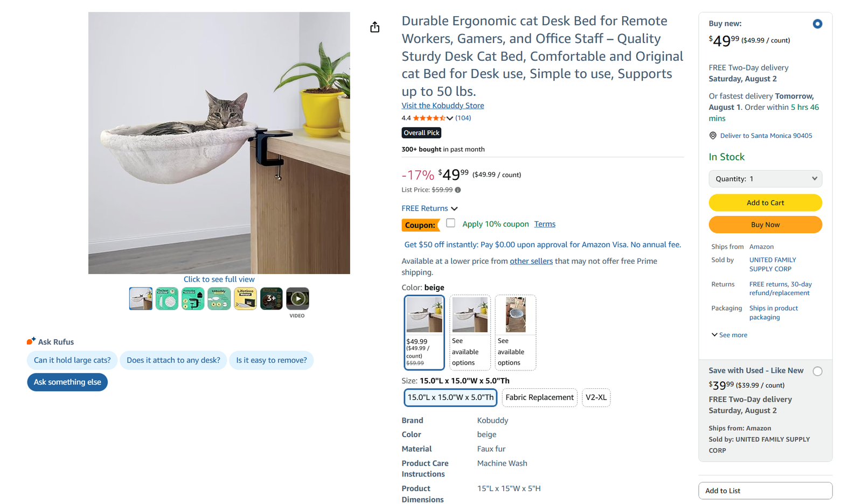Click the star rating icons
The width and height of the screenshot is (862, 504).
429,118
